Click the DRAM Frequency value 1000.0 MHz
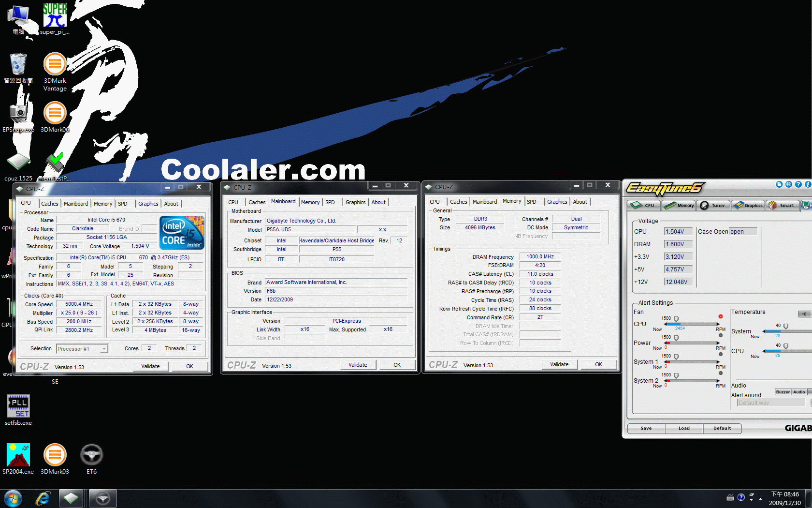The width and height of the screenshot is (812, 508). pyautogui.click(x=540, y=257)
